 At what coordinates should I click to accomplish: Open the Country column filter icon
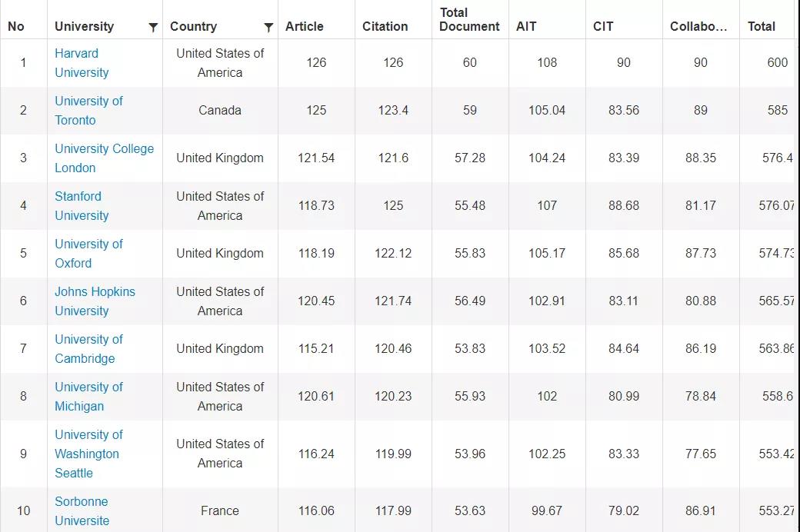(x=268, y=27)
